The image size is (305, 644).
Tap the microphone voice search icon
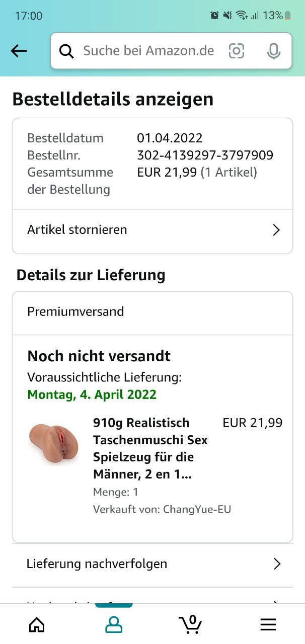click(273, 51)
